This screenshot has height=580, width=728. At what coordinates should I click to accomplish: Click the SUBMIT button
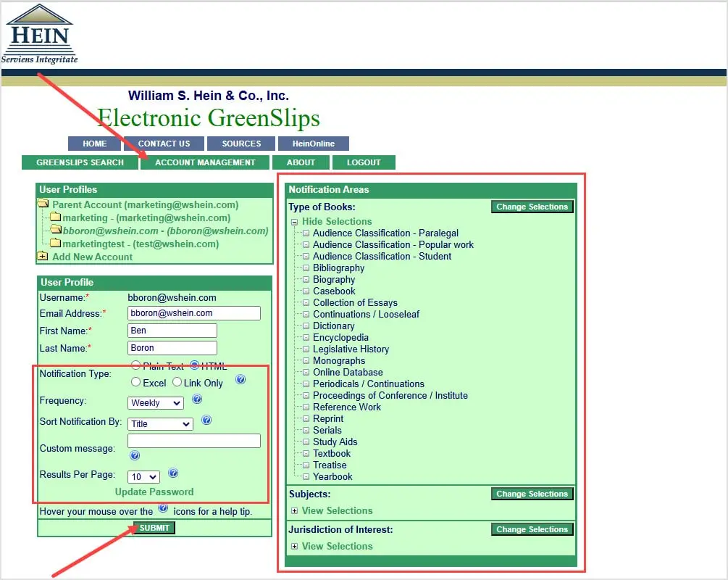pos(153,528)
